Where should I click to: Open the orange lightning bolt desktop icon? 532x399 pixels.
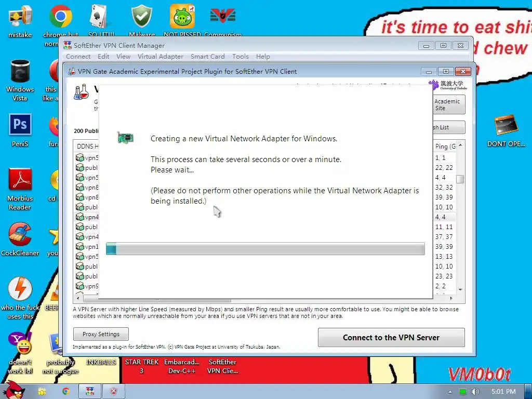[20, 288]
